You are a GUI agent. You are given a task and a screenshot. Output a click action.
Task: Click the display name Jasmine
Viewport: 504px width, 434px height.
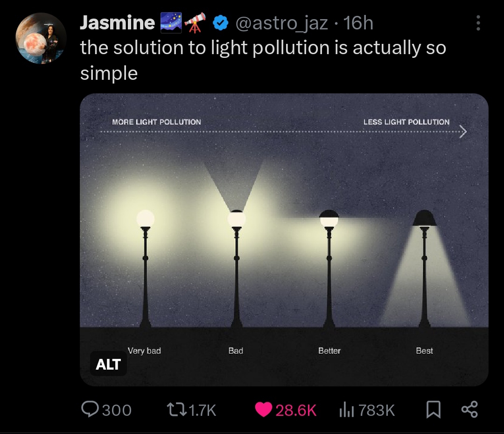tap(117, 22)
